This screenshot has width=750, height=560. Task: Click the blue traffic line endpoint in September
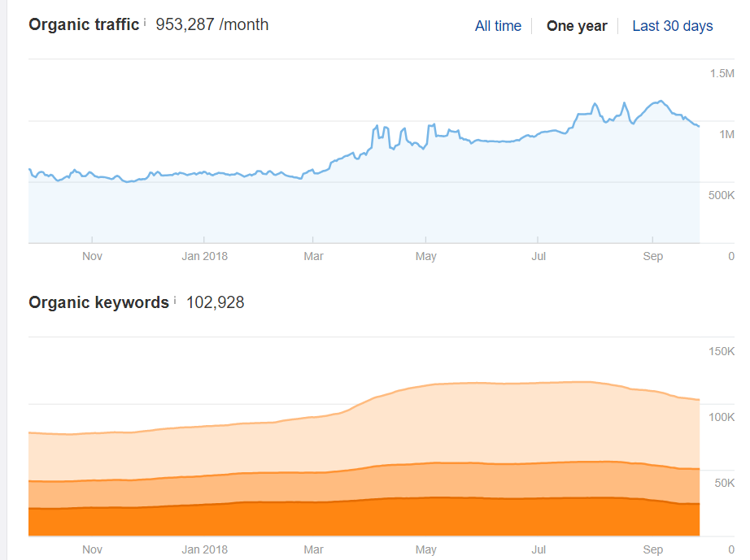pyautogui.click(x=699, y=126)
